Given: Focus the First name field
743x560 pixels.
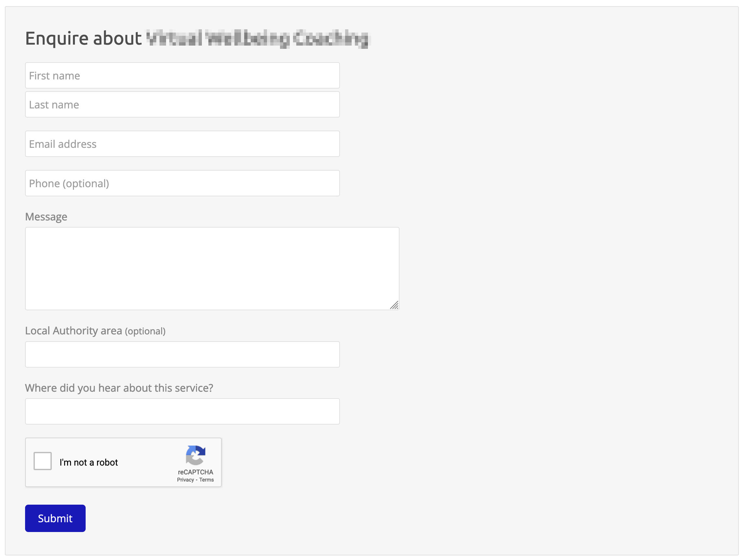Looking at the screenshot, I should (x=182, y=76).
